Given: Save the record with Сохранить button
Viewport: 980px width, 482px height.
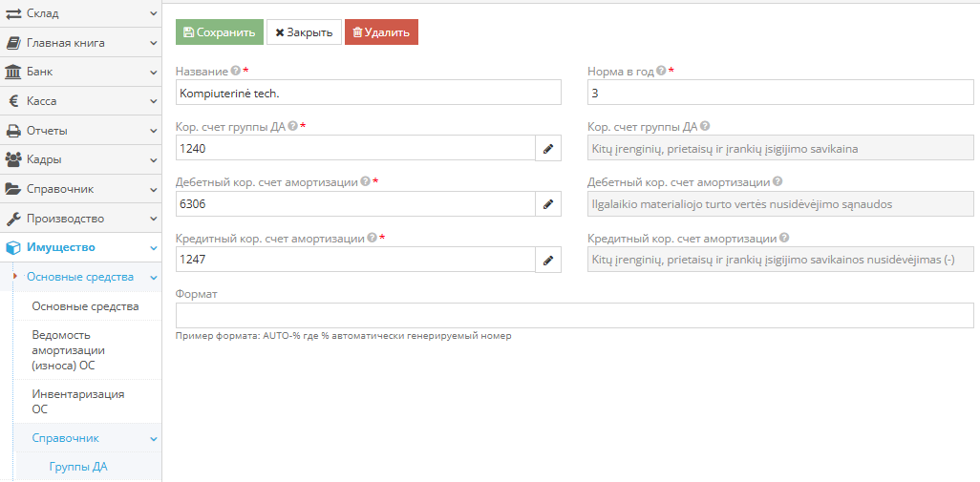Looking at the screenshot, I should 220,31.
